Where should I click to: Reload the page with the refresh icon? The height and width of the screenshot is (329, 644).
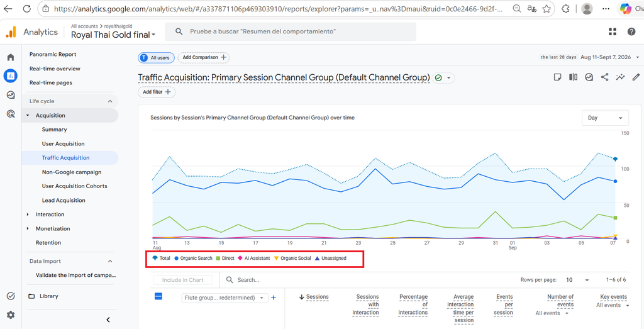(x=26, y=9)
